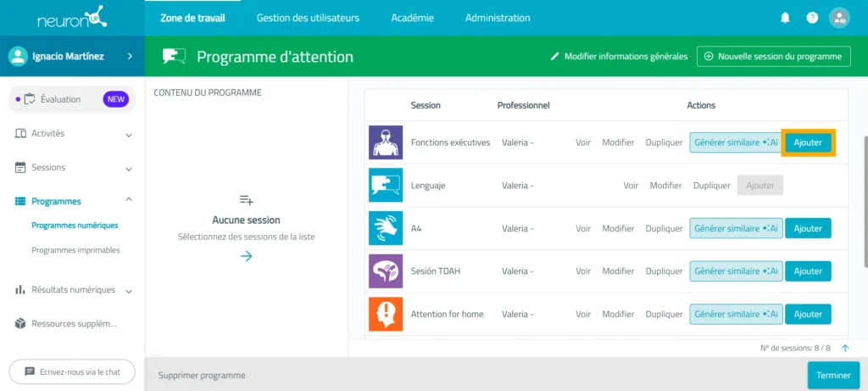The width and height of the screenshot is (868, 391).
Task: Click the Résultats numériques bar chart icon
Action: [20, 290]
